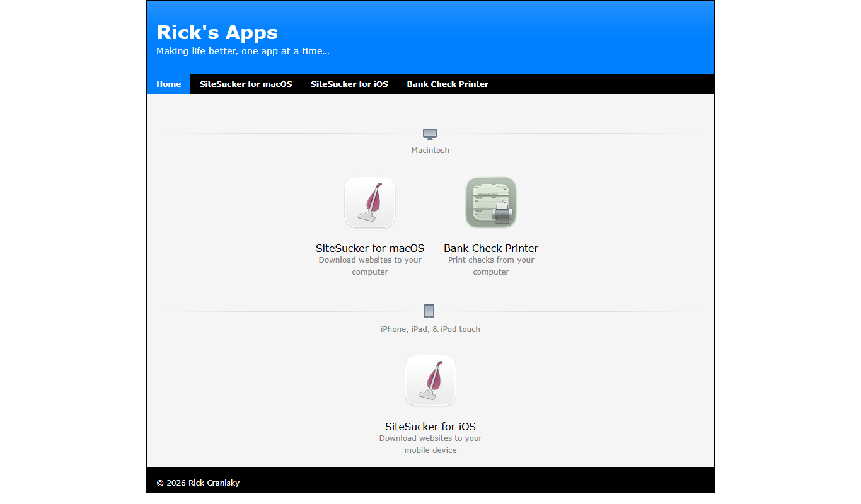861x504 pixels.
Task: Open Bank Check Printer in navigation bar
Action: click(448, 84)
